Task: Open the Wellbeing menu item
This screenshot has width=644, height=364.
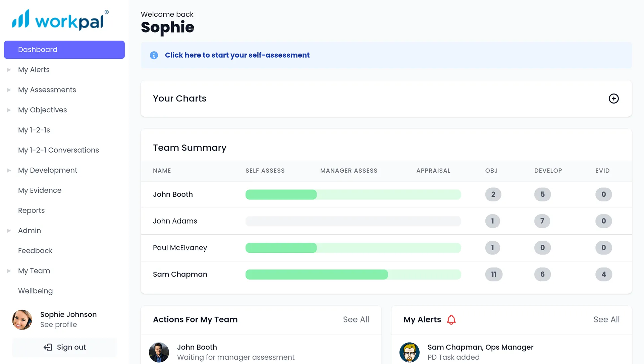Action: pos(35,291)
